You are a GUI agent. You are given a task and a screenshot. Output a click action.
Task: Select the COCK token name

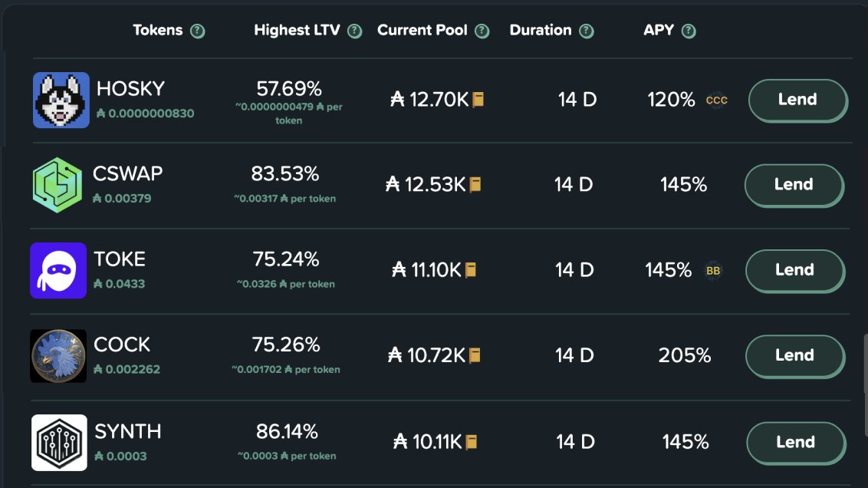click(122, 345)
